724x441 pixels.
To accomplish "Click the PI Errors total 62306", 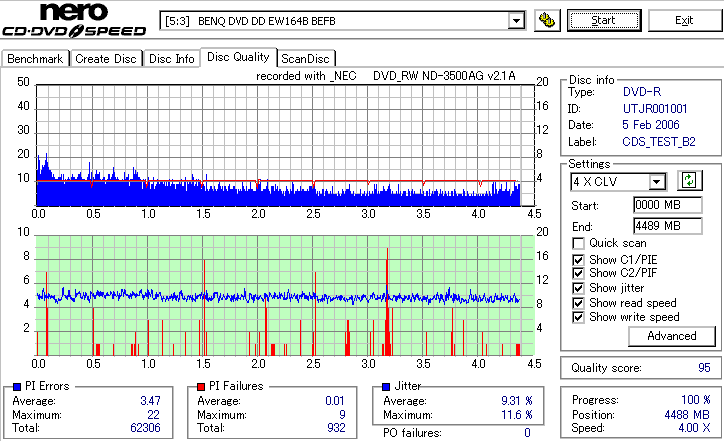I will click(x=145, y=428).
